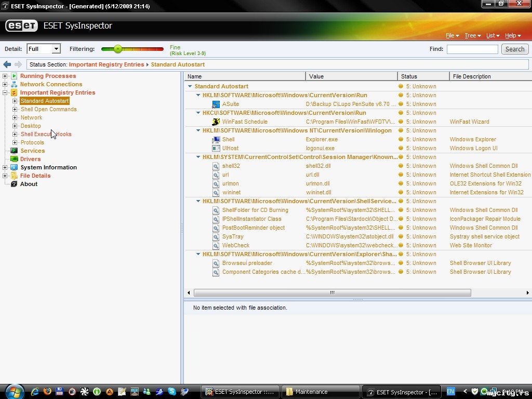Open the Detail level dropdown
The image size is (532, 399).
(56, 49)
